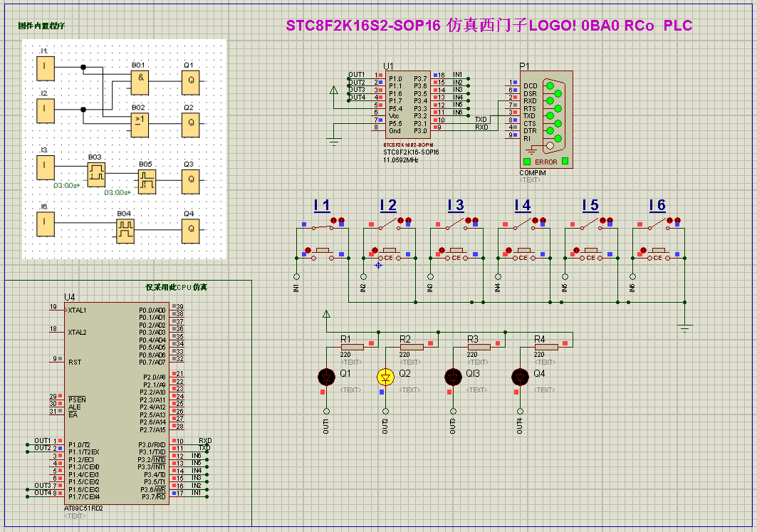Click the '固件内置程序' heading text
This screenshot has height=532, width=757.
point(41,26)
